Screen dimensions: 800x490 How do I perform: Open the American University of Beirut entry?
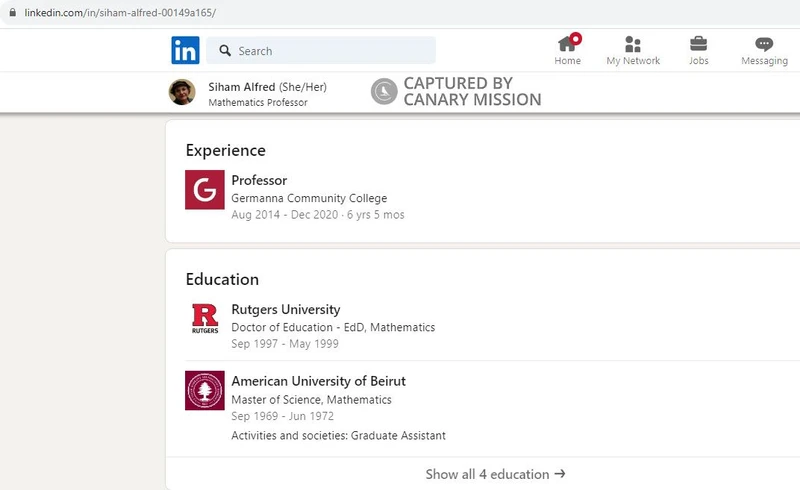tap(318, 381)
